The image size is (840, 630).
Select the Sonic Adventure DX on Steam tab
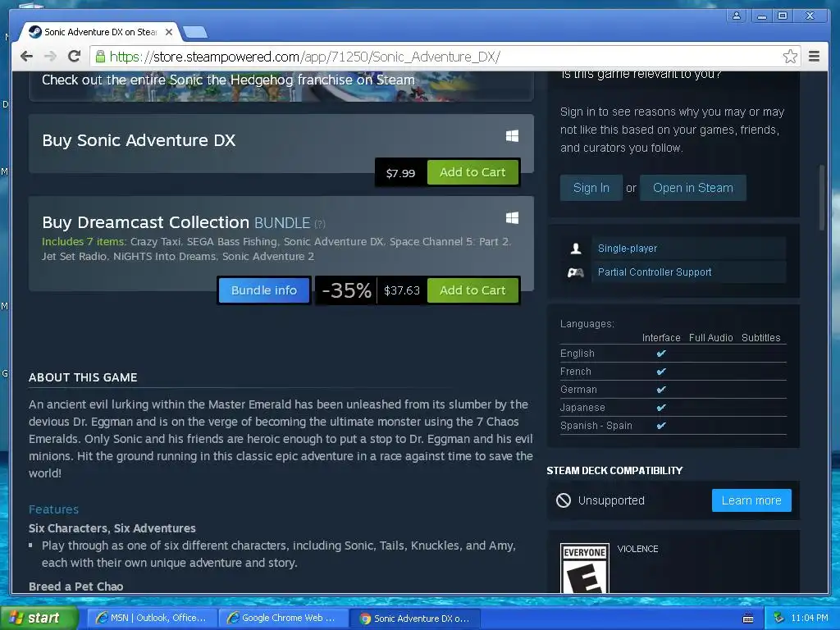(x=101, y=32)
